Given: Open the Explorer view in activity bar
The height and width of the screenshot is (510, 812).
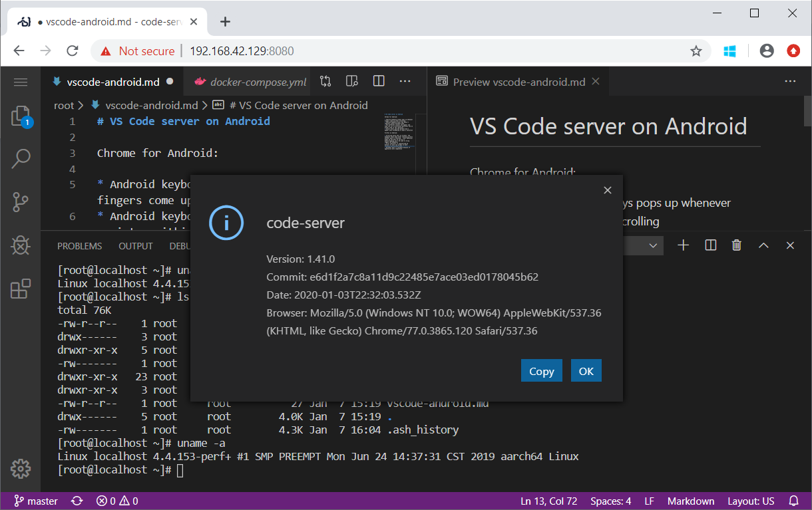Looking at the screenshot, I should (x=21, y=117).
